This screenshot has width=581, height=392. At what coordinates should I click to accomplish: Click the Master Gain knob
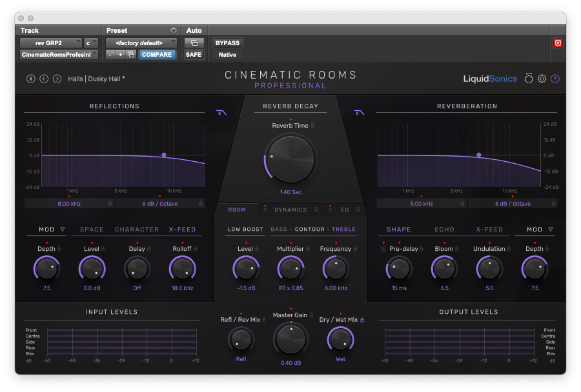tap(291, 339)
